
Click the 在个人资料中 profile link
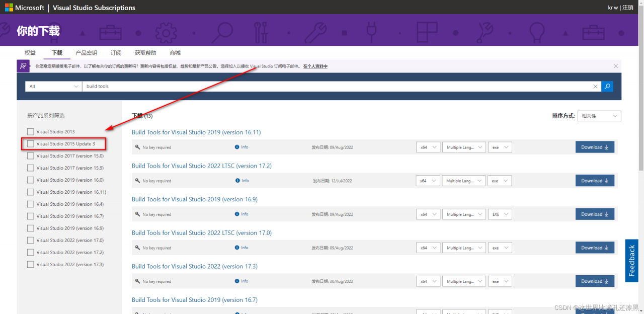(x=315, y=66)
